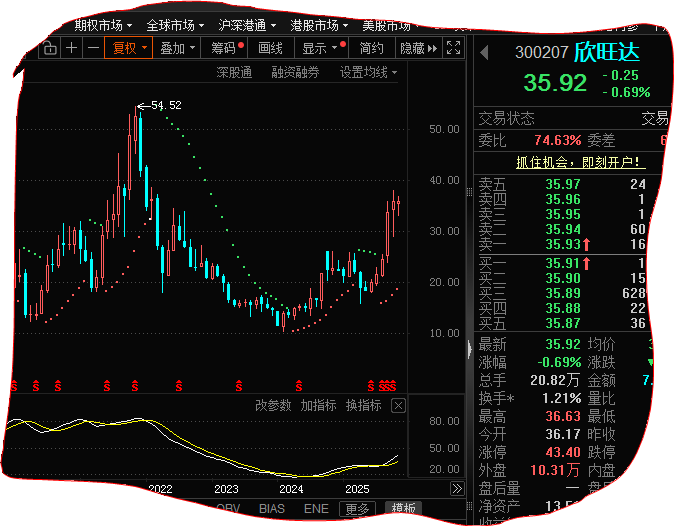Click 深股通 label
This screenshot has width=674, height=526.
click(234, 72)
